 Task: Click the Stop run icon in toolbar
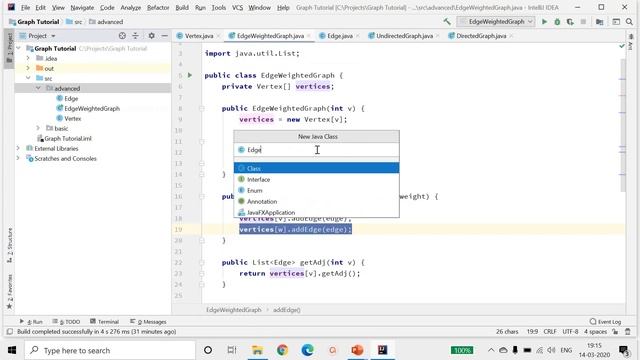click(x=583, y=22)
